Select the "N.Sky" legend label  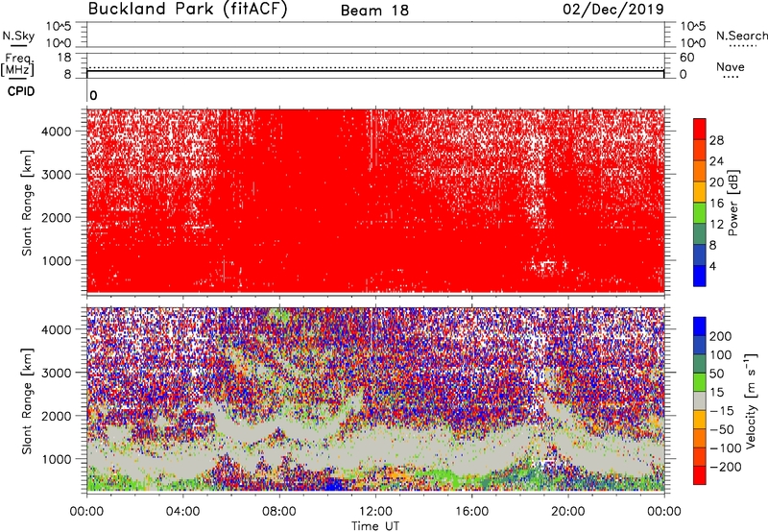pyautogui.click(x=18, y=36)
